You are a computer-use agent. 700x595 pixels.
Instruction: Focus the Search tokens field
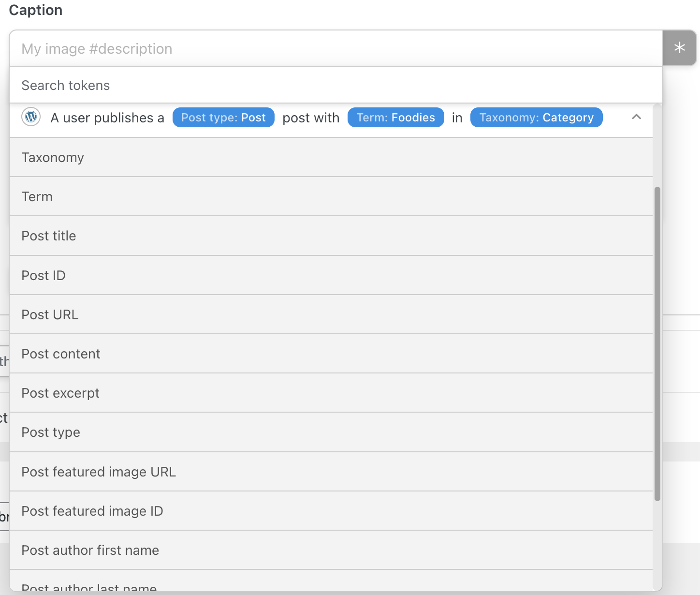[x=336, y=85]
